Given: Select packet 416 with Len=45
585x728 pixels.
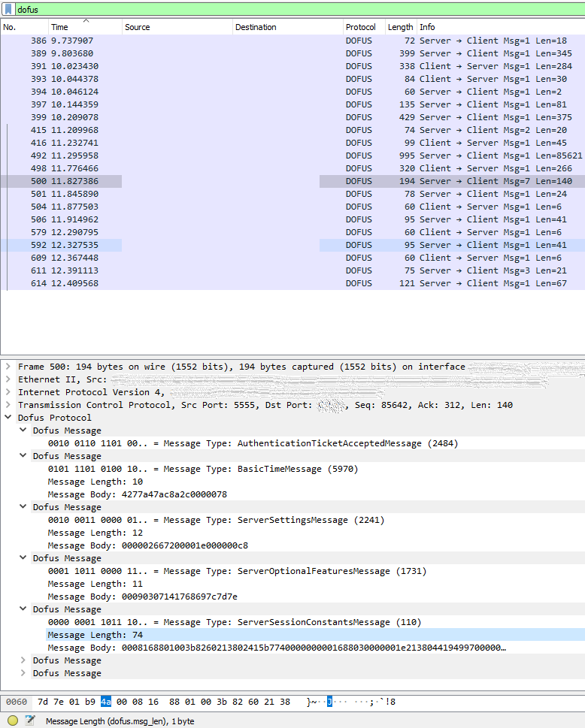Looking at the screenshot, I should (x=292, y=143).
